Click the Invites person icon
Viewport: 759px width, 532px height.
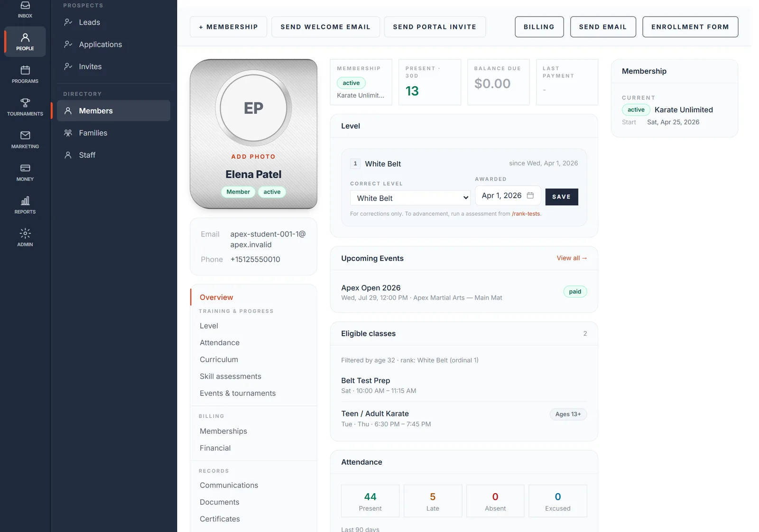(x=68, y=66)
